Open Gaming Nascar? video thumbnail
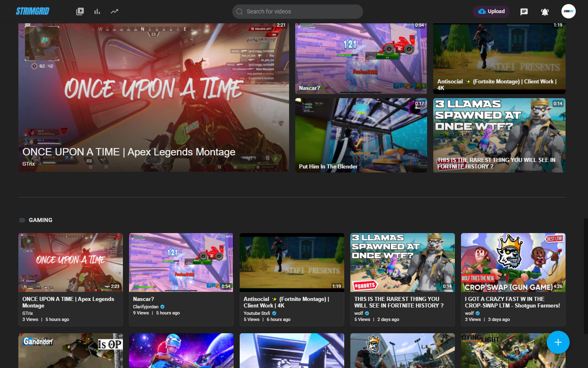The width and height of the screenshot is (588, 368). 181,263
